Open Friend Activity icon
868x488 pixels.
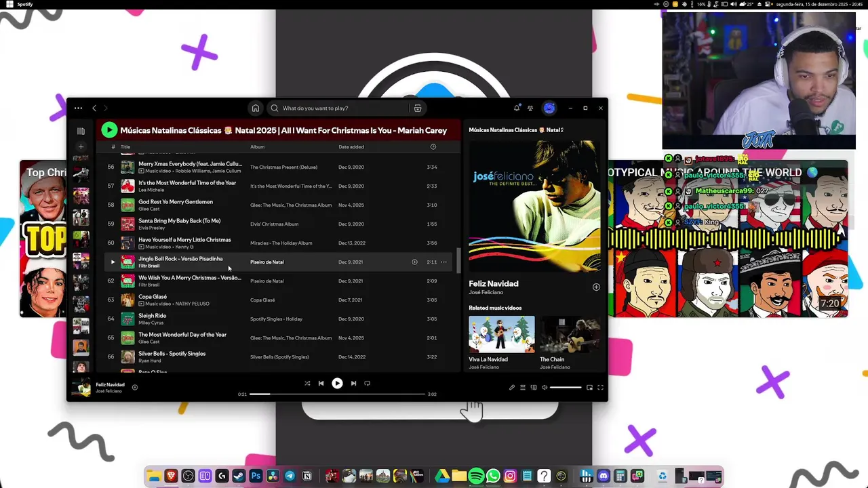coord(530,108)
